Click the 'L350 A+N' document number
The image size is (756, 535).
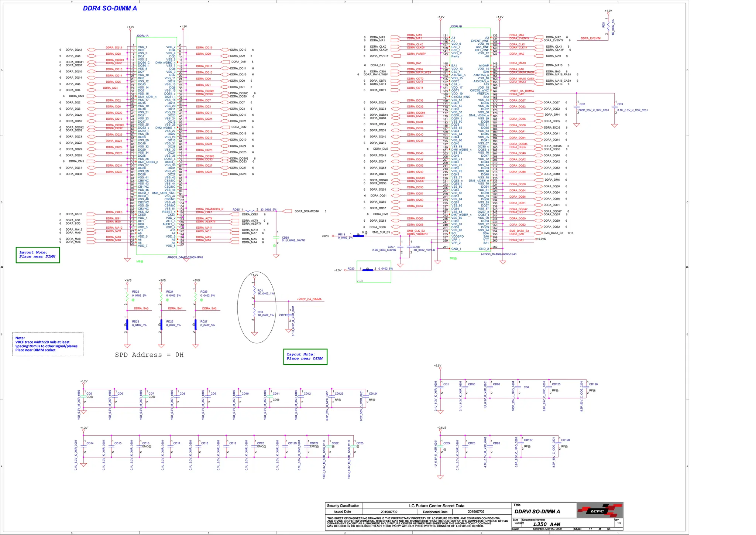(x=547, y=524)
